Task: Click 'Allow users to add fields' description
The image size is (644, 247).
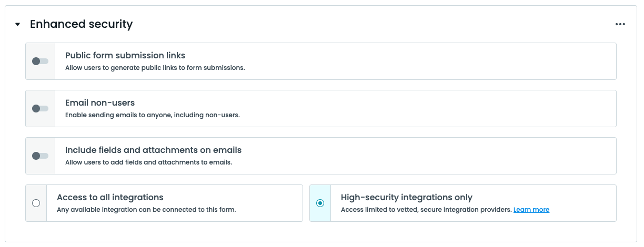Action: [148, 162]
